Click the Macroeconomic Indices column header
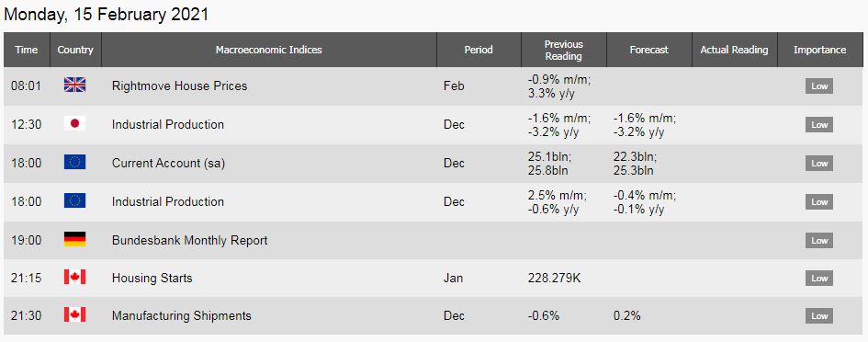The height and width of the screenshot is (342, 868). [268, 50]
